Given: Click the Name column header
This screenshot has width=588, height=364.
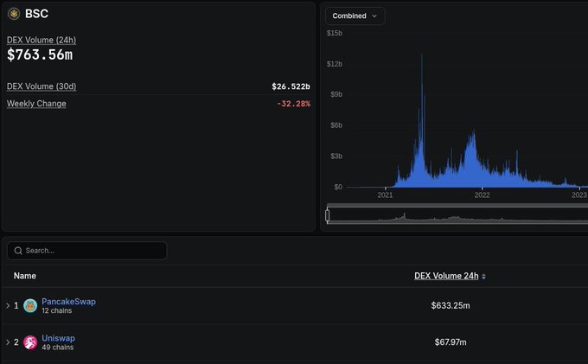Looking at the screenshot, I should [25, 276].
